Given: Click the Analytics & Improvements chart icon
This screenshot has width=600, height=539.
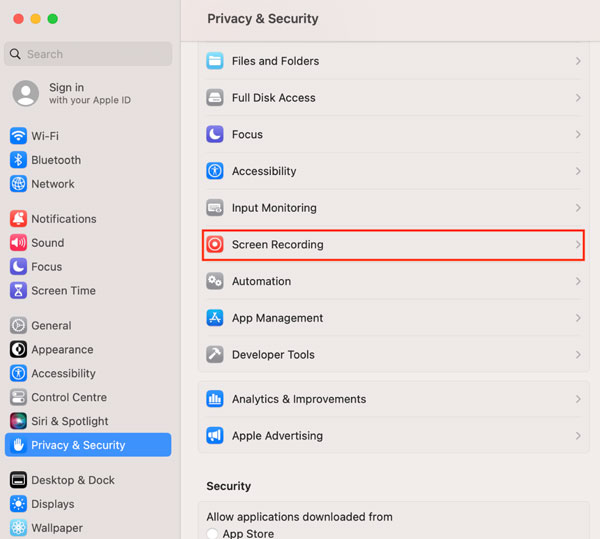Looking at the screenshot, I should [x=215, y=399].
